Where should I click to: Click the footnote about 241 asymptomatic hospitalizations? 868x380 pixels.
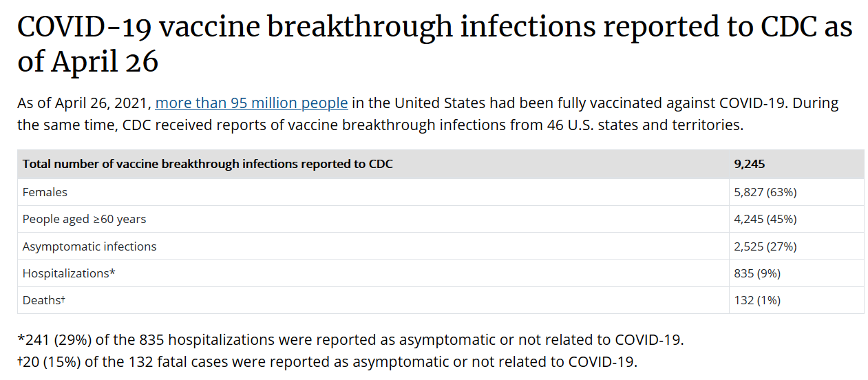pyautogui.click(x=350, y=340)
